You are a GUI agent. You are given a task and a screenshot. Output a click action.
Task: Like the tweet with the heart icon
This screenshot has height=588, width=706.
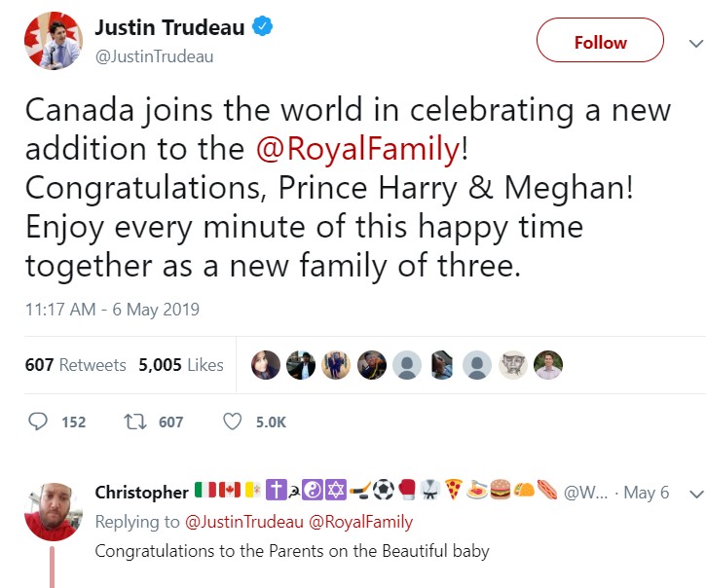[x=233, y=422]
